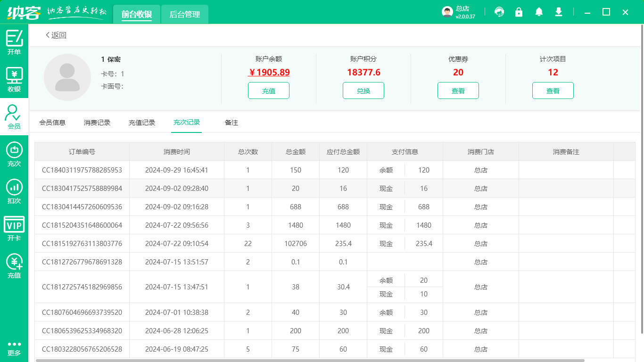Click the member avatar picture
Screen dimensions: 644x362
click(x=67, y=77)
